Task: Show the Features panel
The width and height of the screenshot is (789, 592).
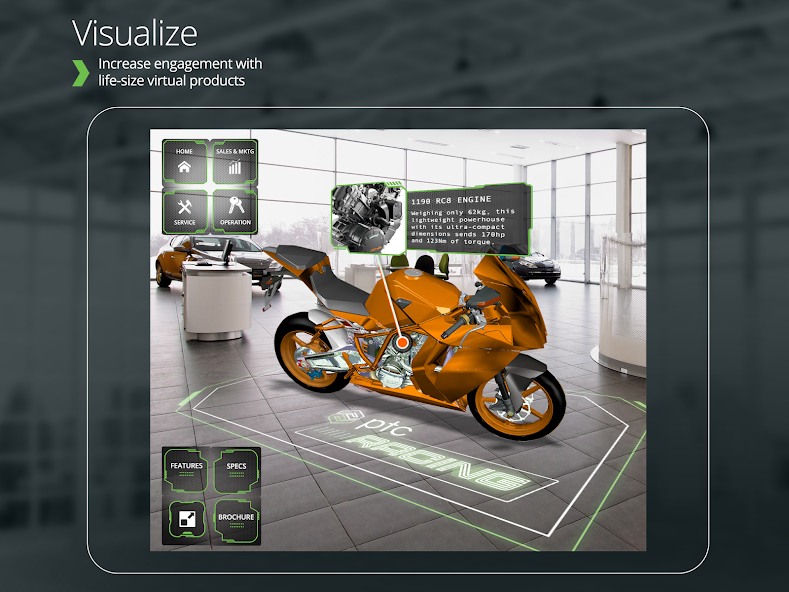Action: pos(186,470)
